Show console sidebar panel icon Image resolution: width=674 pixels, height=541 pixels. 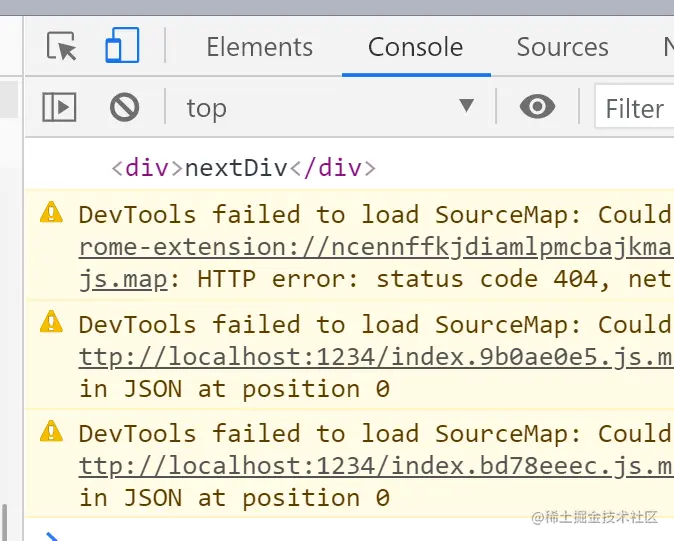point(59,107)
